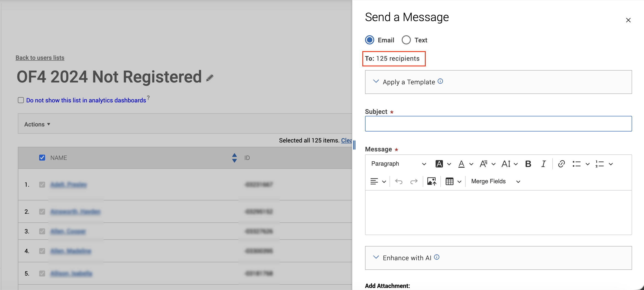The height and width of the screenshot is (290, 644).
Task: Click the font family icon
Action: point(483,164)
